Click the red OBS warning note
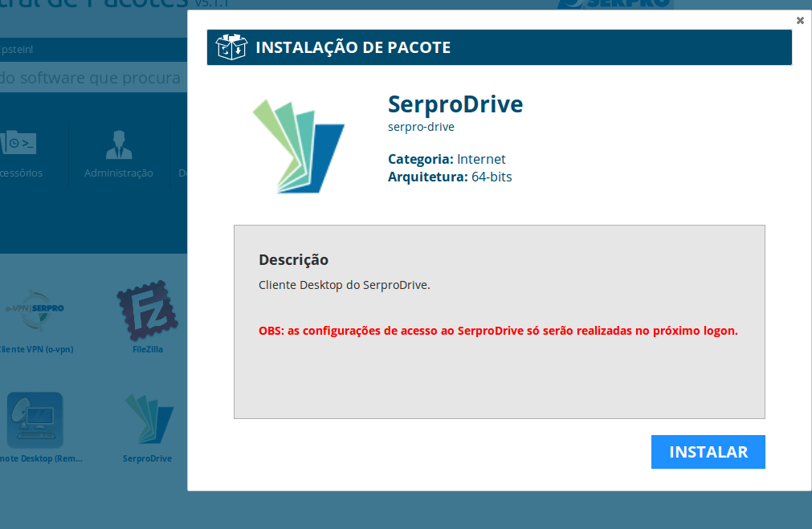This screenshot has height=529, width=812. click(498, 331)
